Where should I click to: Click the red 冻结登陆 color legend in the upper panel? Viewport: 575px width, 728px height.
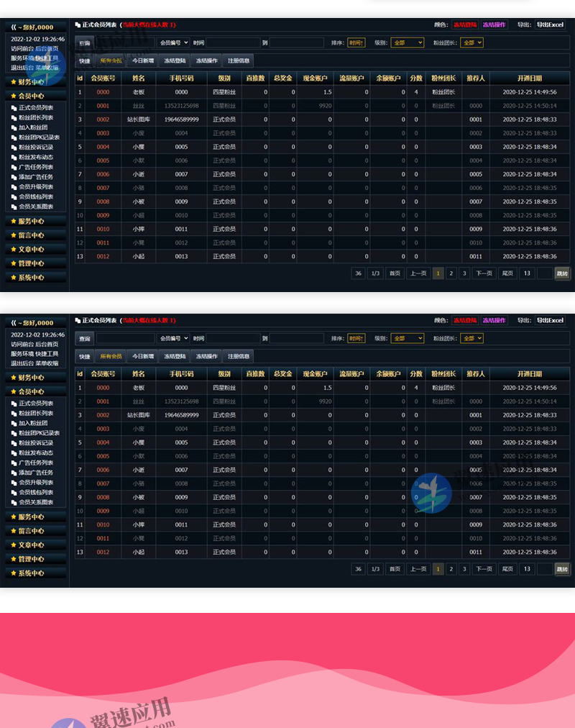(464, 24)
